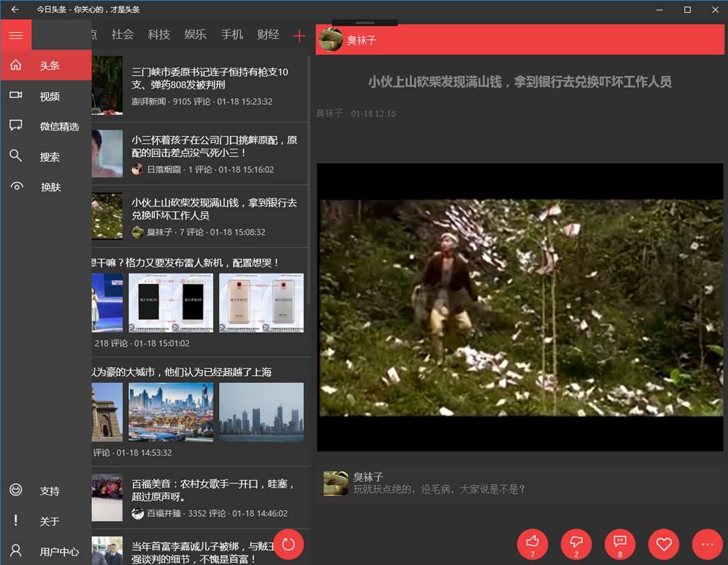The height and width of the screenshot is (565, 728).
Task: Click the thumbs-up like button
Action: pyautogui.click(x=533, y=544)
